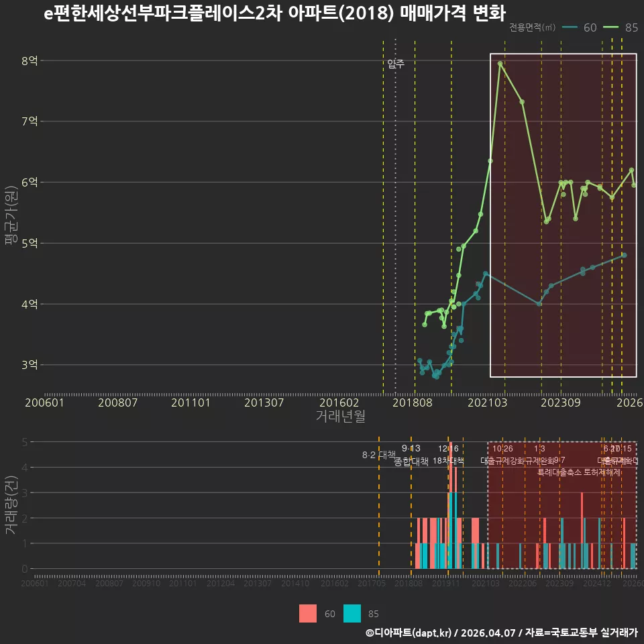Click the 85㎡ peak data point near 8억

500,64
